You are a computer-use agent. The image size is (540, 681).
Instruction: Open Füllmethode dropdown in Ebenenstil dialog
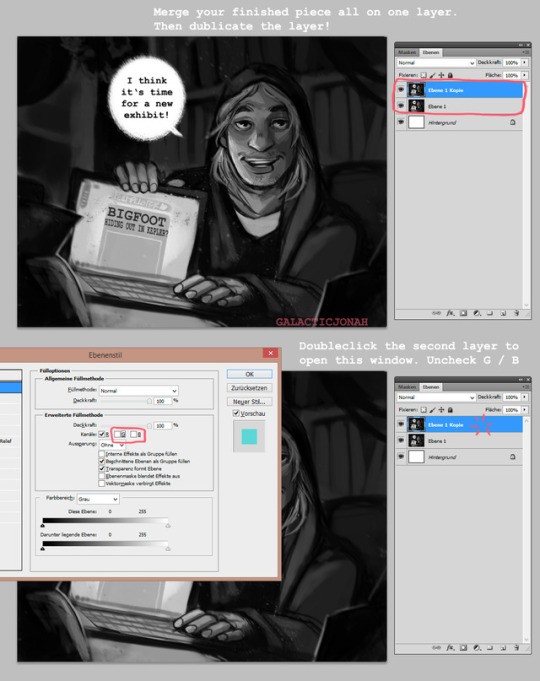click(139, 390)
